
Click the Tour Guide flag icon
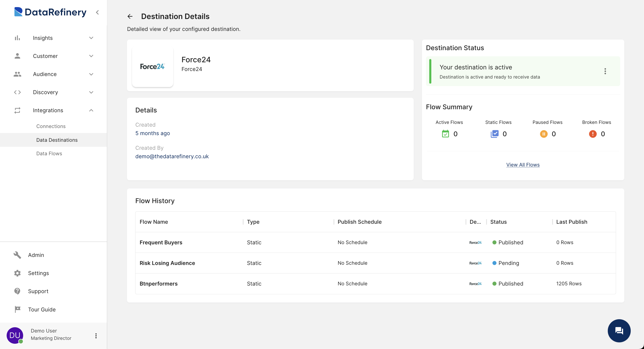point(17,310)
